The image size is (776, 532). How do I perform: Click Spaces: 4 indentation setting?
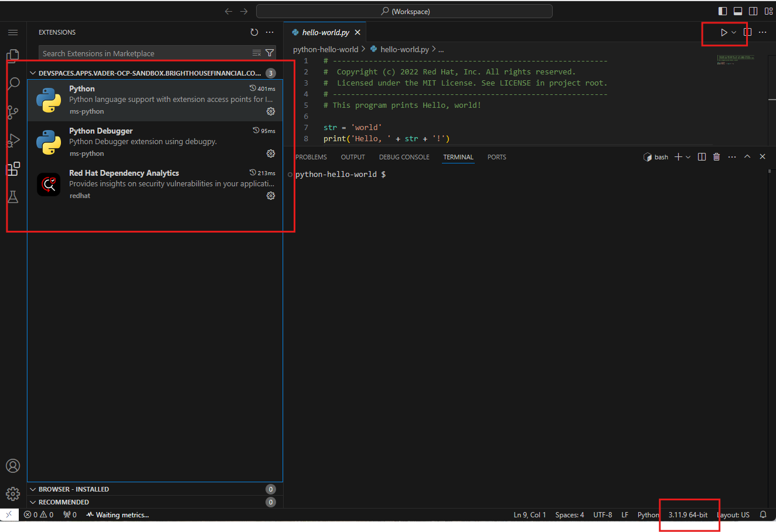coord(569,515)
